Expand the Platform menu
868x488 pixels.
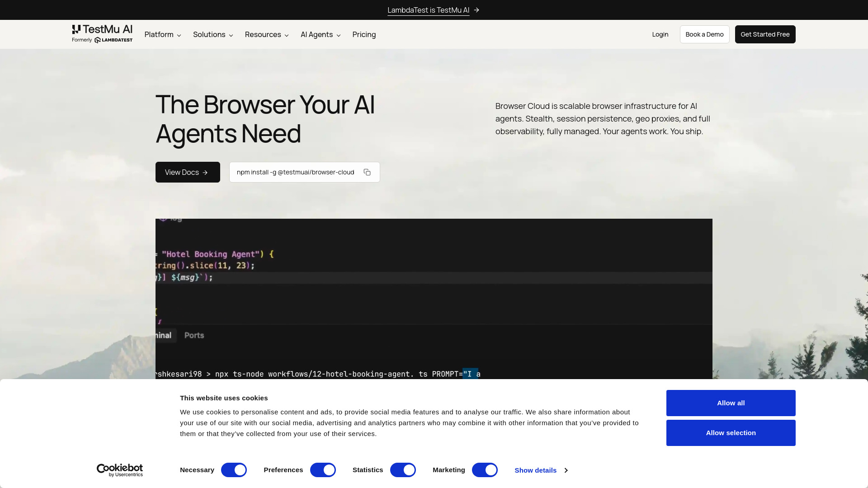[x=163, y=34]
